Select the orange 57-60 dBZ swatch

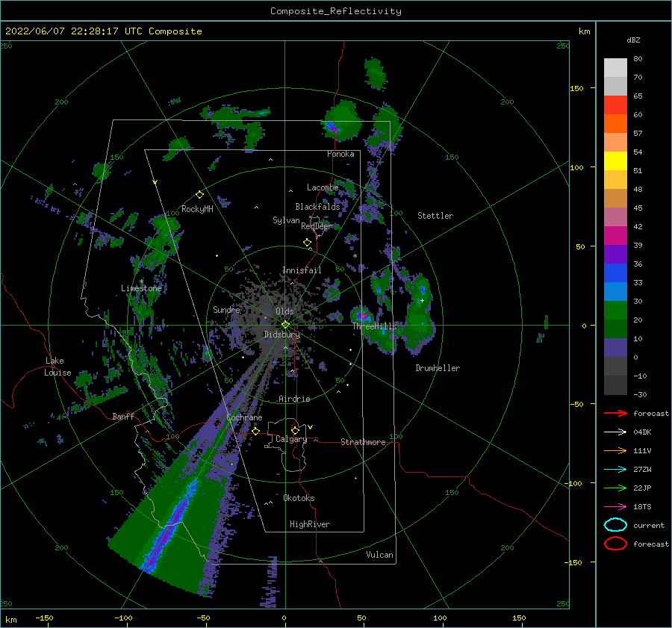coord(615,124)
